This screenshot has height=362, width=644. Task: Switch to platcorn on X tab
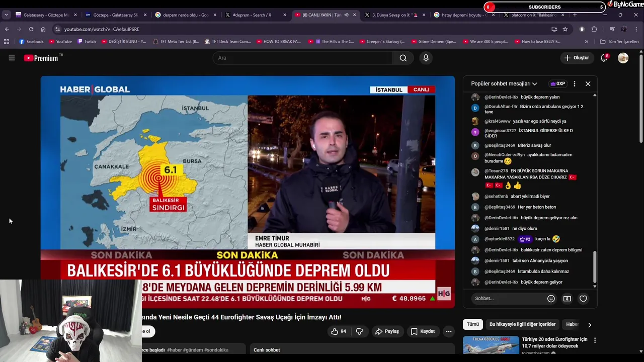tap(533, 15)
